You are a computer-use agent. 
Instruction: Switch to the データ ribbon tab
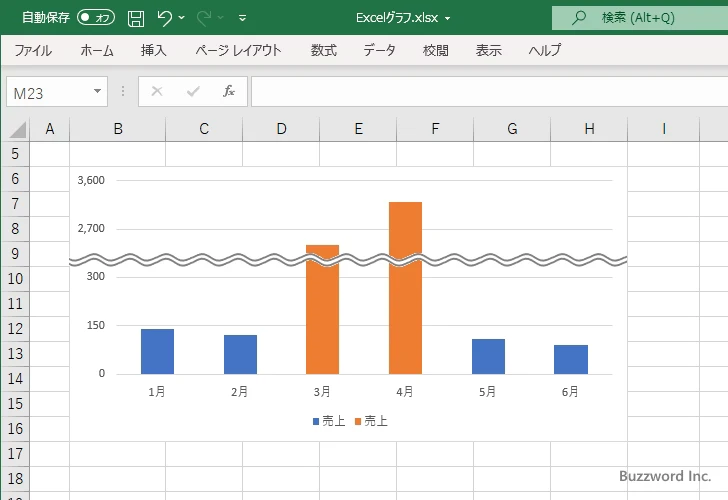click(x=379, y=50)
